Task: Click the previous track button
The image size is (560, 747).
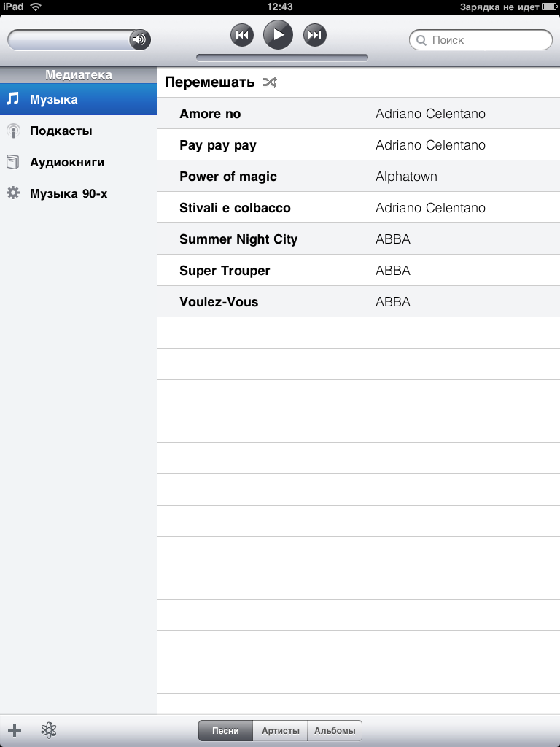Action: (x=242, y=35)
